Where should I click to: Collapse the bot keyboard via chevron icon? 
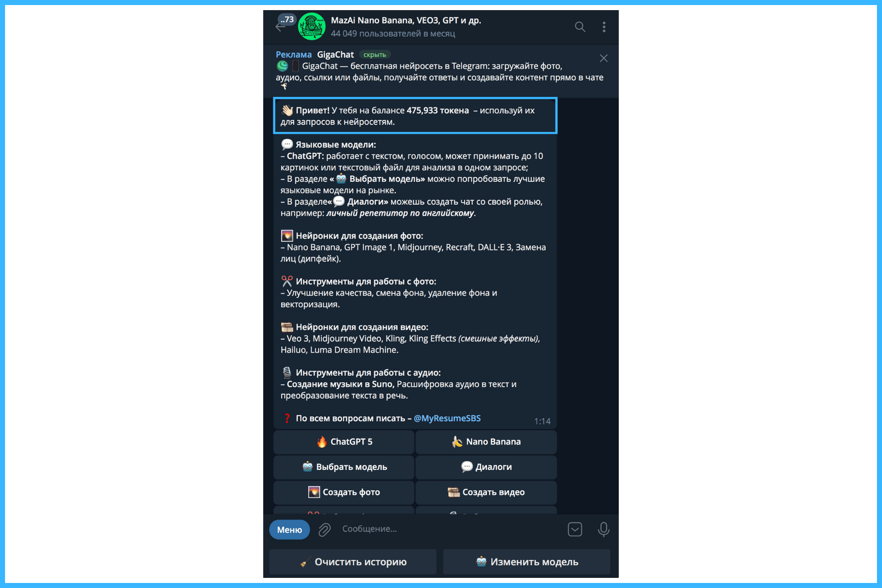tap(575, 530)
